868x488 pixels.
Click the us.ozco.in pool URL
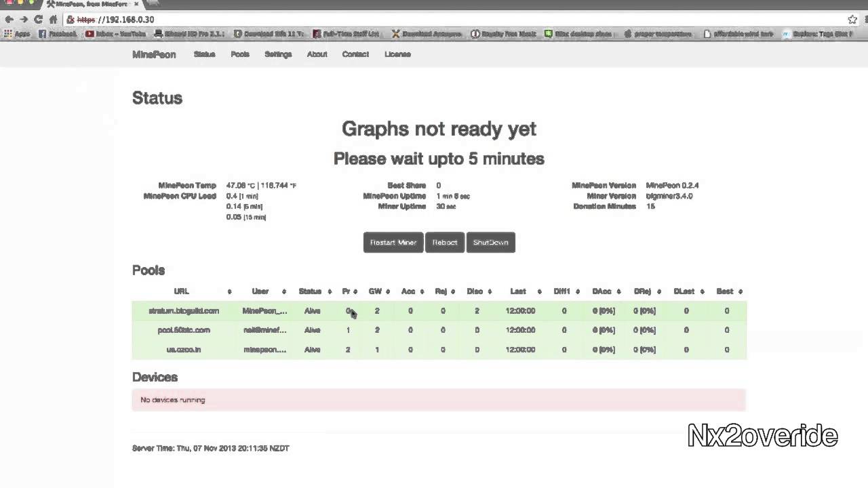pos(184,350)
